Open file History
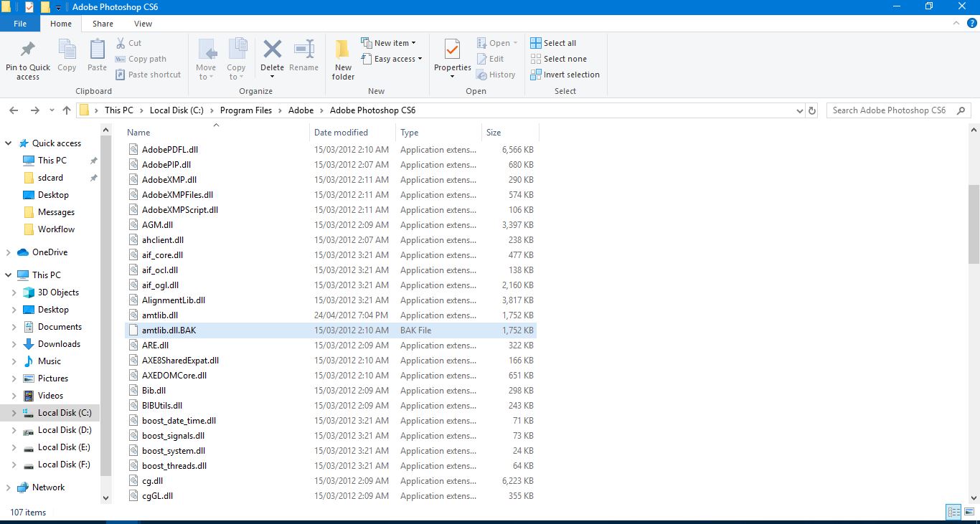Screen dimensions: 980x524 click(496, 75)
